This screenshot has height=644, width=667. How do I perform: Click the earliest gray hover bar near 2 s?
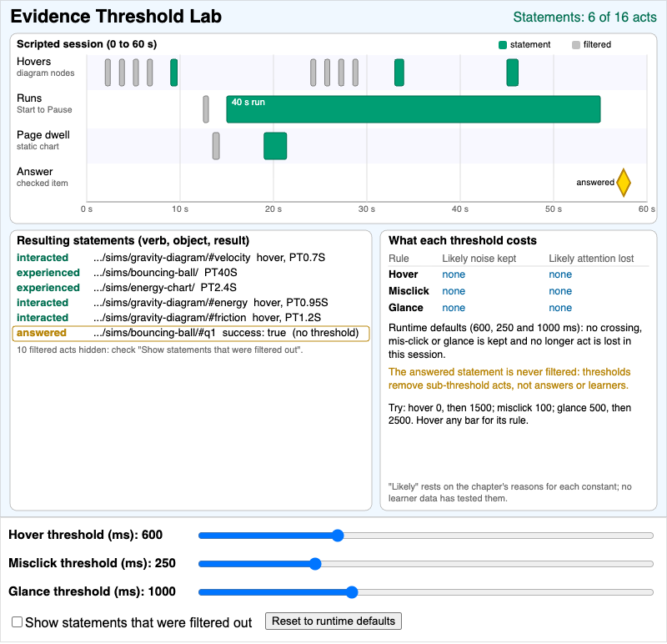pyautogui.click(x=108, y=73)
